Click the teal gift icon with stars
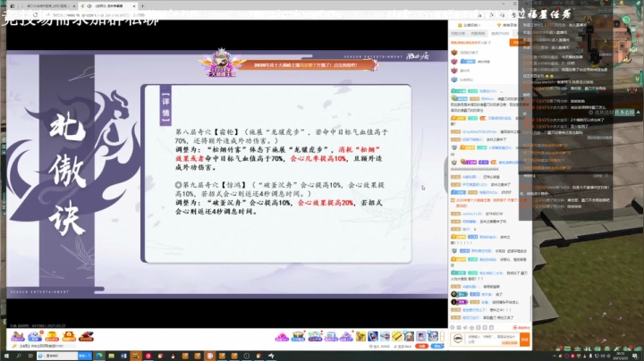644x361 pixels. tap(315, 337)
